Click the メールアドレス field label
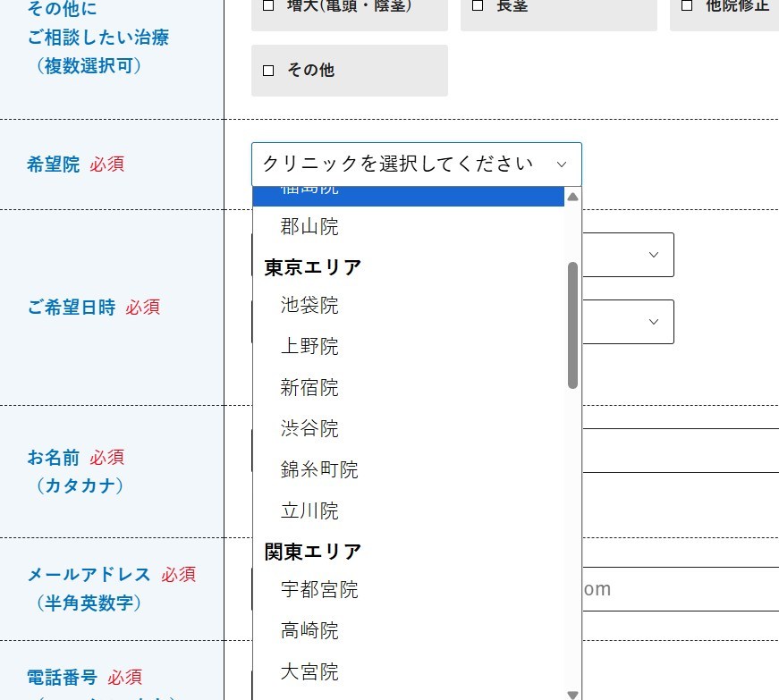 pyautogui.click(x=89, y=575)
